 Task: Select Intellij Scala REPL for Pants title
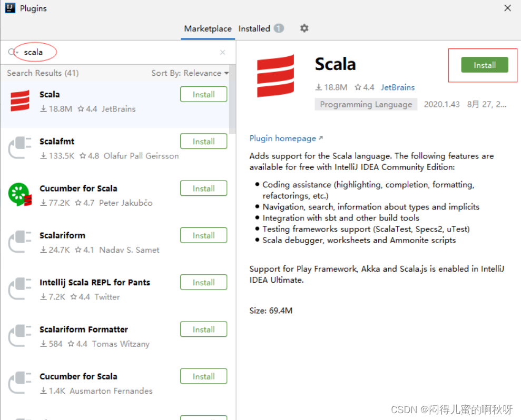point(95,283)
